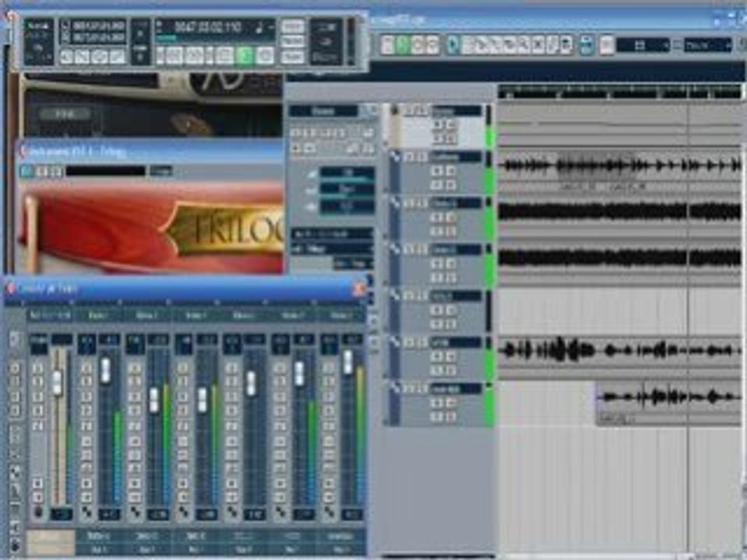Open the second routing dropdown in the inspector

(332, 249)
